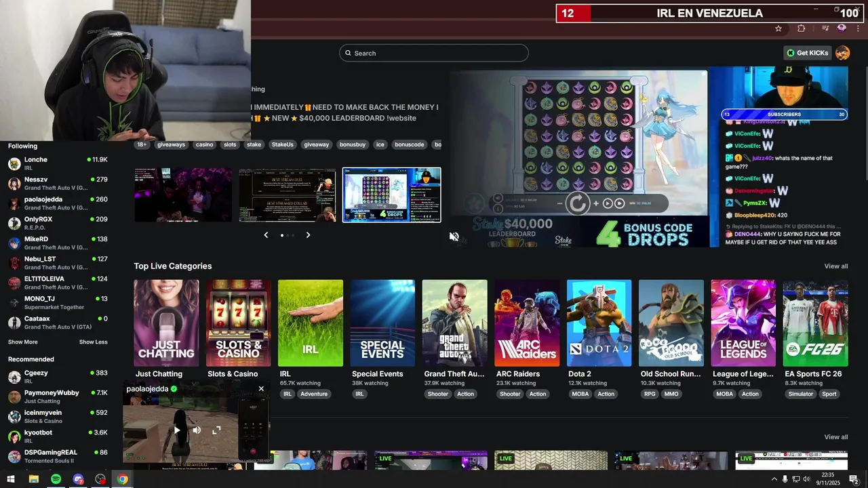Open the OnlyRGX channel in Following

[58, 223]
